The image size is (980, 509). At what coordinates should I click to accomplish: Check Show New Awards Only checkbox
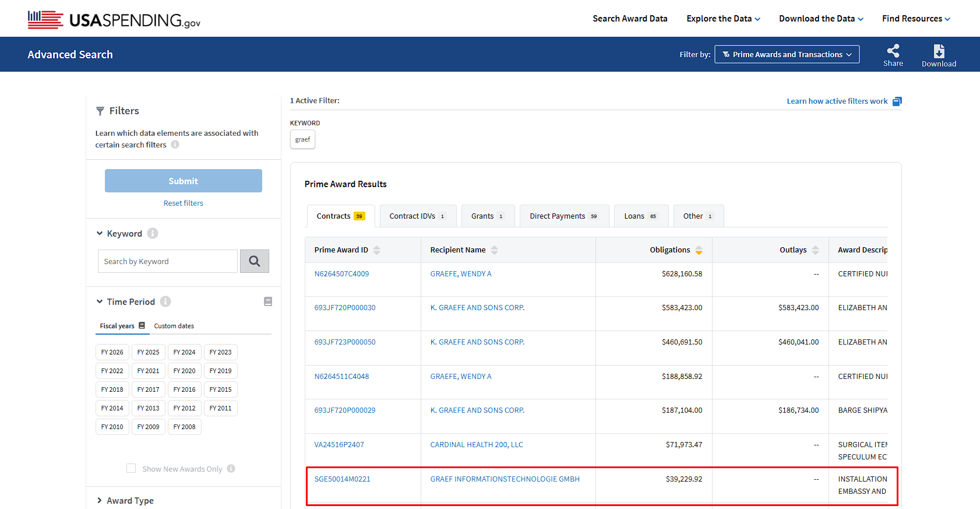pyautogui.click(x=131, y=468)
